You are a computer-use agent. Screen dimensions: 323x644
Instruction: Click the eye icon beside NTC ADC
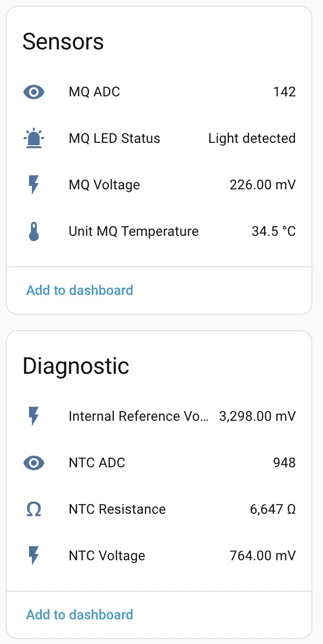point(34,463)
